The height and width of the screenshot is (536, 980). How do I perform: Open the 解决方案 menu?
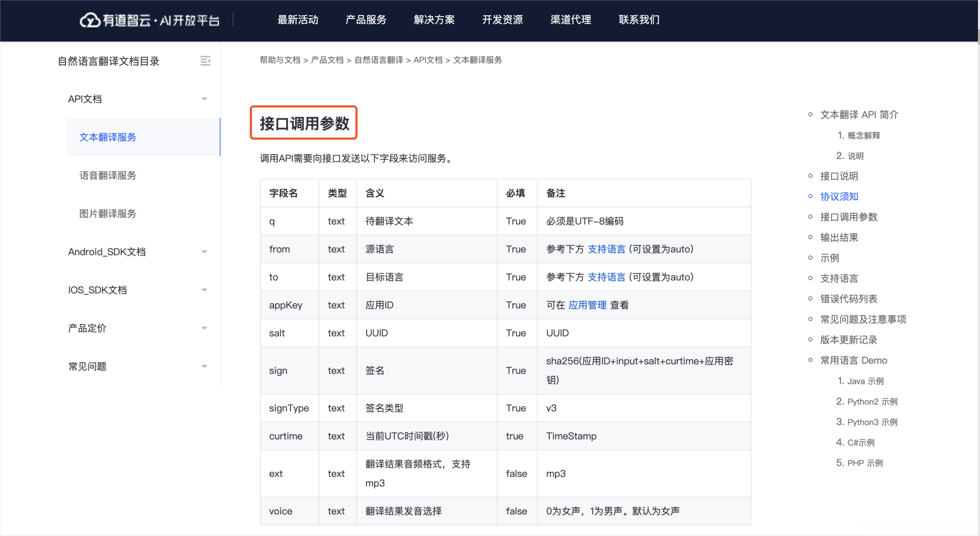(434, 20)
